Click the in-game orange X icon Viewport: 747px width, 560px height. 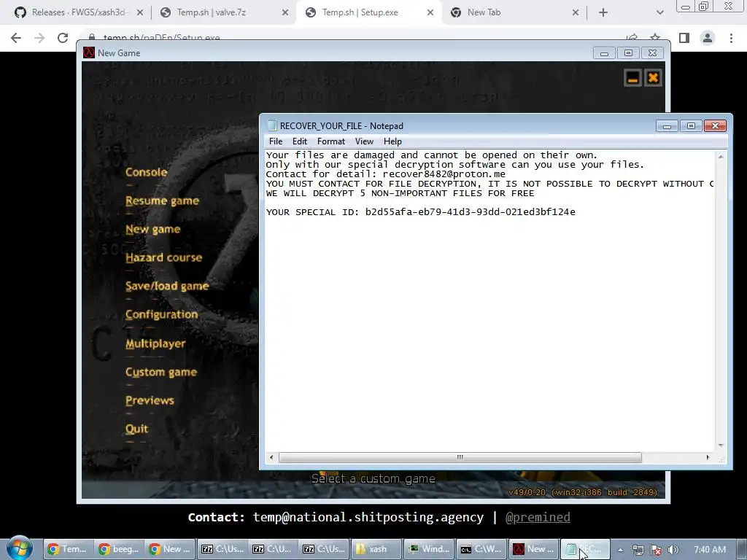[653, 78]
